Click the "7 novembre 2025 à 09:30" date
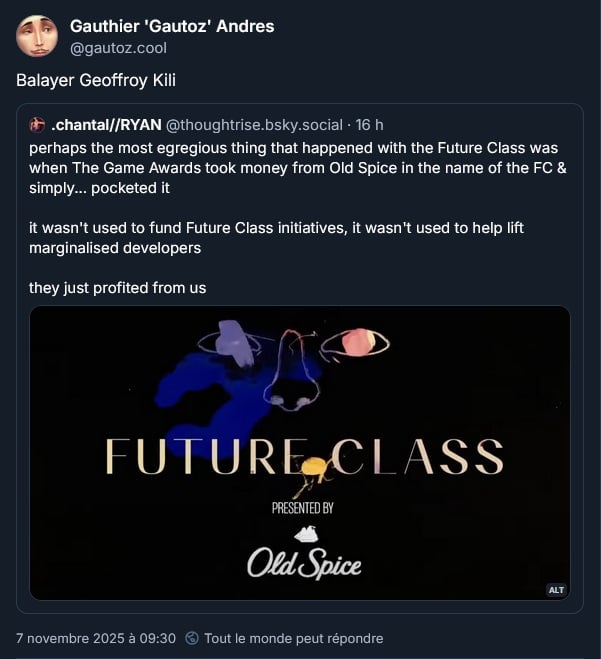 [x=96, y=638]
